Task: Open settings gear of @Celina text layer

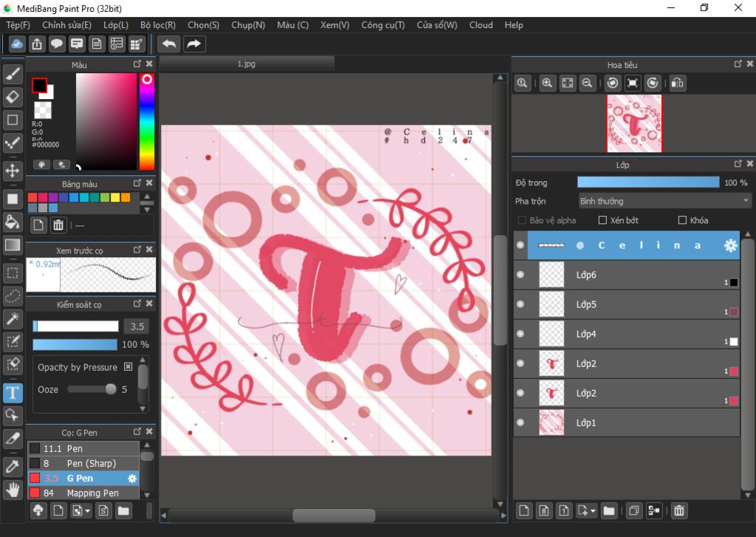Action: coord(730,245)
